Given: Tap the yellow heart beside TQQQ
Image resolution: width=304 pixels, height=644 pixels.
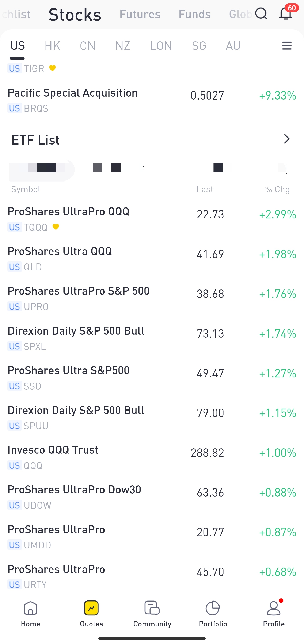Looking at the screenshot, I should tap(56, 227).
